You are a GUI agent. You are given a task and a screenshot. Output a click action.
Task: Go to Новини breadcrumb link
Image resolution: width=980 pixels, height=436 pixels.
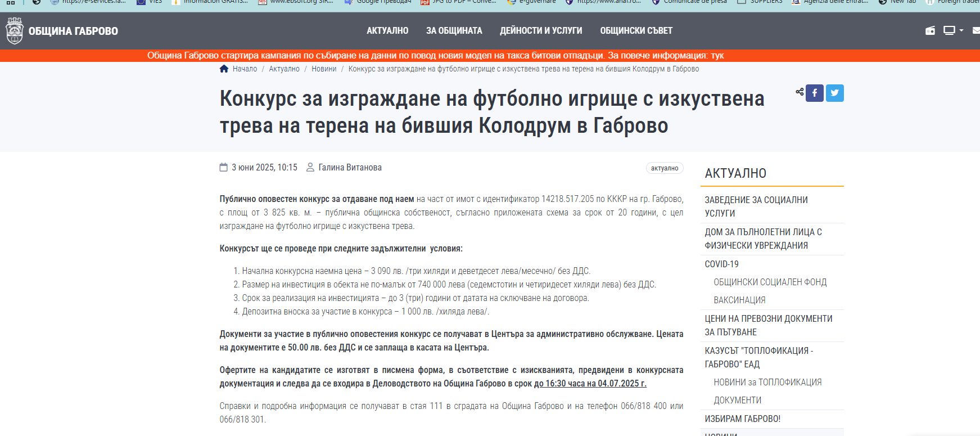324,69
